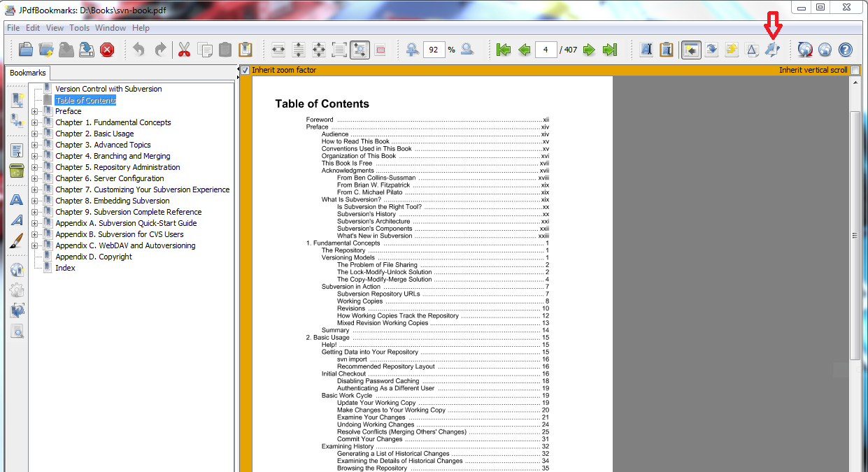Expand Chapter 5. Repository Administration node
Image resolution: width=868 pixels, height=472 pixels.
[x=35, y=167]
